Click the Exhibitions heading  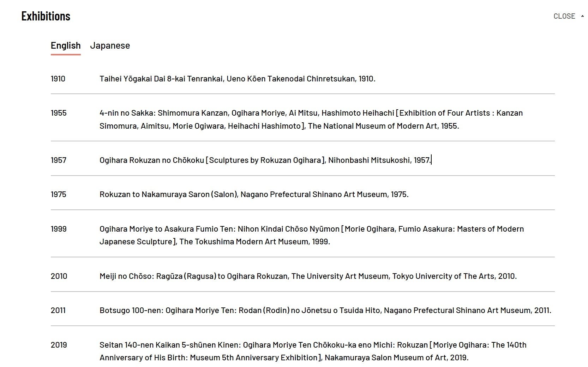46,16
